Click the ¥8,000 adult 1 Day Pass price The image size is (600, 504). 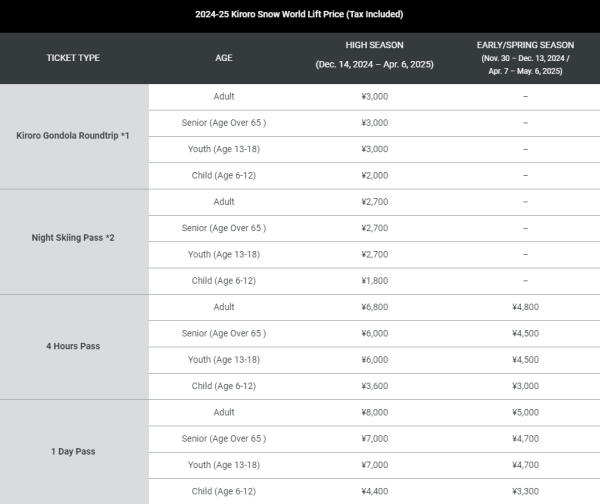372,412
